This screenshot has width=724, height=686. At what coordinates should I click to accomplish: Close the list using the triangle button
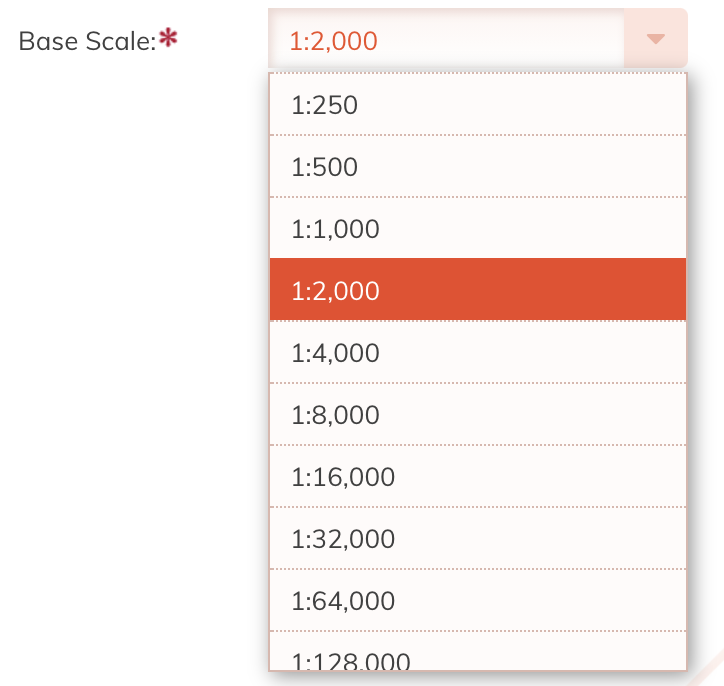tap(655, 40)
